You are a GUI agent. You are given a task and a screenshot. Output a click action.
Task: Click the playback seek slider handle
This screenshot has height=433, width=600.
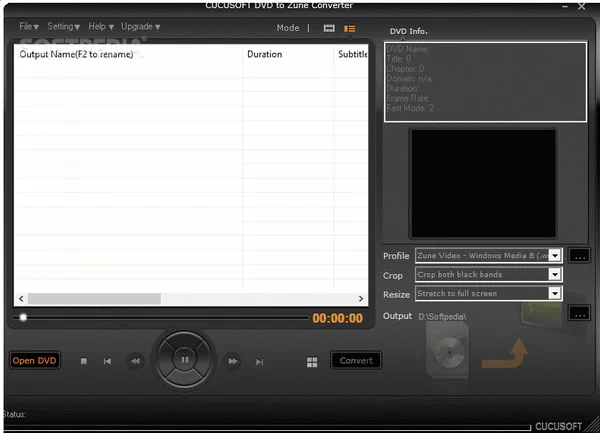coord(23,317)
